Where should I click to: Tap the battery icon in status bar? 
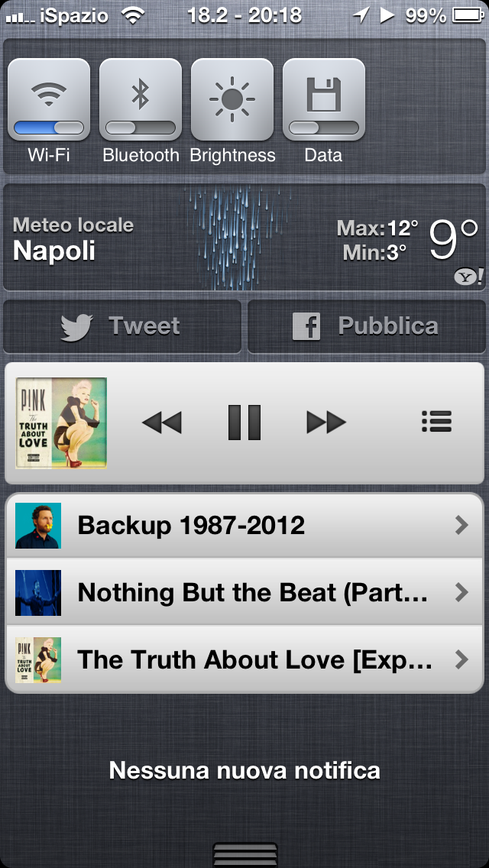(x=468, y=15)
